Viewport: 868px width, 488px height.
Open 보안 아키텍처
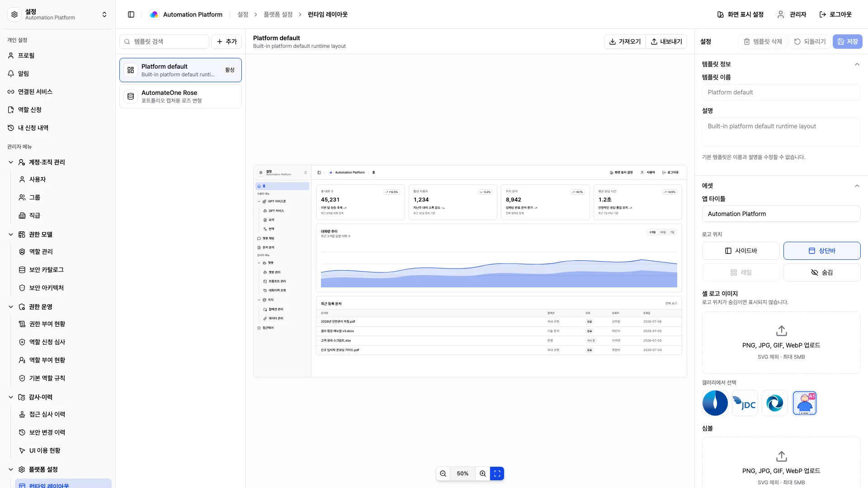pos(63,288)
